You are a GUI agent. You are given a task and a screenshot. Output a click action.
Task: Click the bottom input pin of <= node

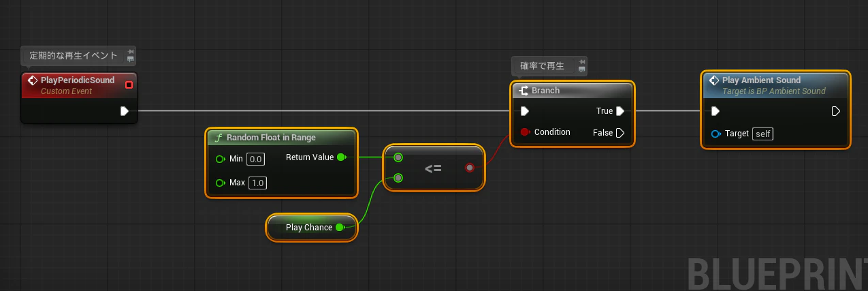coord(398,179)
